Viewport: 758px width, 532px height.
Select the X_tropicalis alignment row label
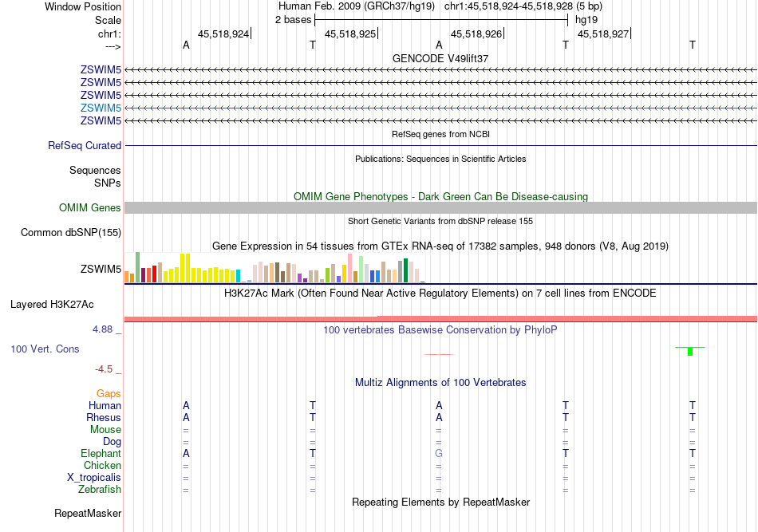click(x=94, y=478)
